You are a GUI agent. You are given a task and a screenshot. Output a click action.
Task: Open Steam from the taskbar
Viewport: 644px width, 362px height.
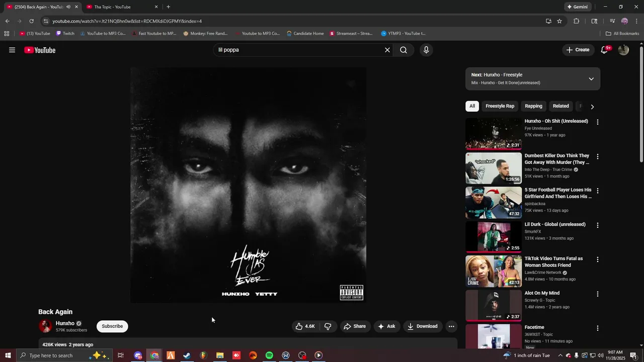(x=187, y=355)
